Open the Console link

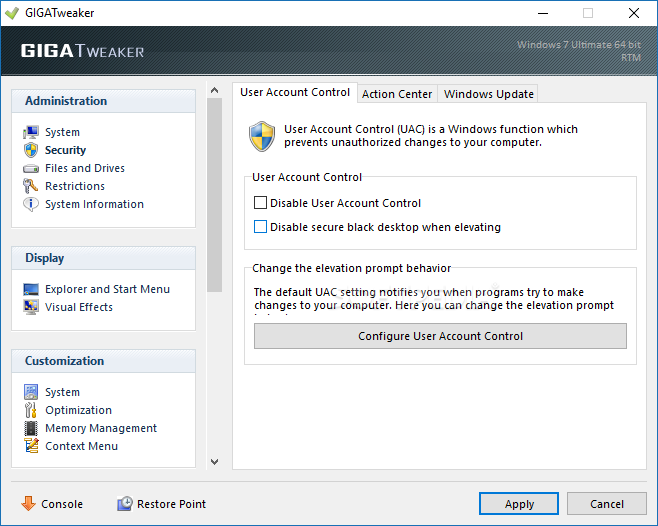[62, 504]
